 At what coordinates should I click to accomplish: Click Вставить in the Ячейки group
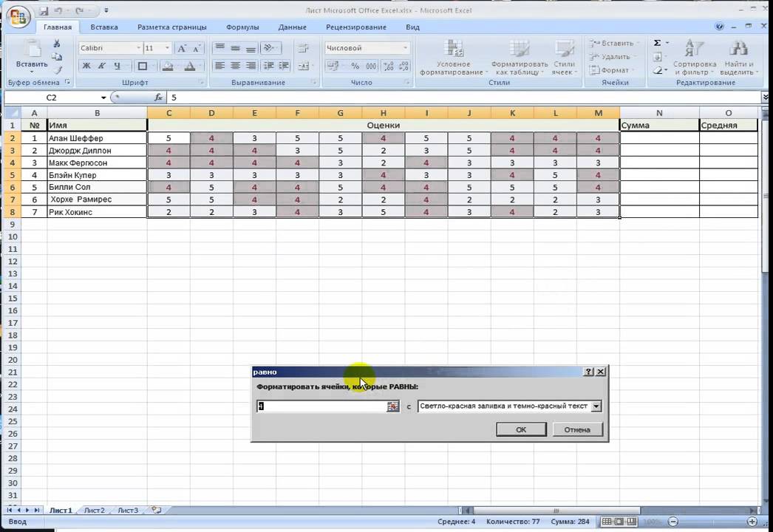click(x=613, y=43)
